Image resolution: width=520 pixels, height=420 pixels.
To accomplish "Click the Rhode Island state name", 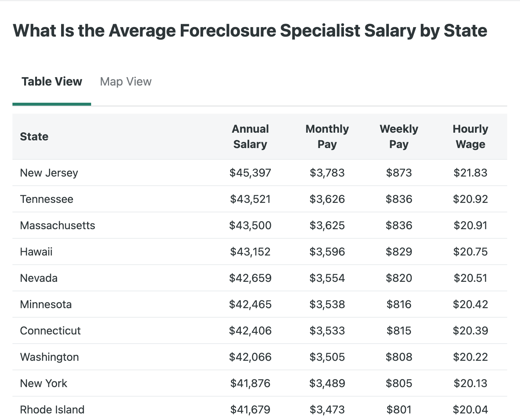I will 52,410.
